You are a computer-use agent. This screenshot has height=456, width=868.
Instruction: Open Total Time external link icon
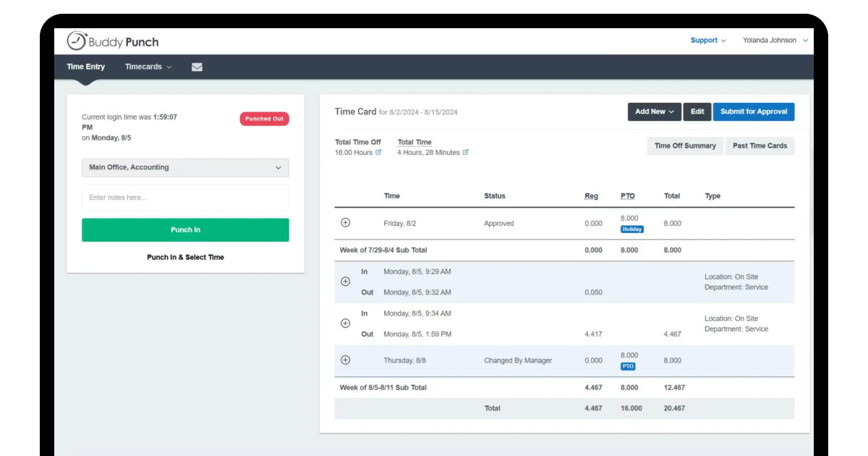(466, 153)
